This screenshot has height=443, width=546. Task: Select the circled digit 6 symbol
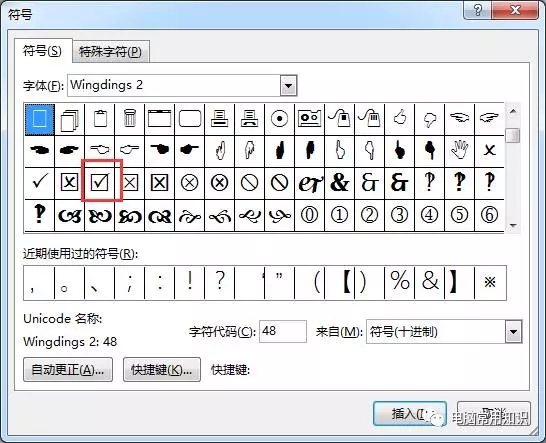(490, 215)
